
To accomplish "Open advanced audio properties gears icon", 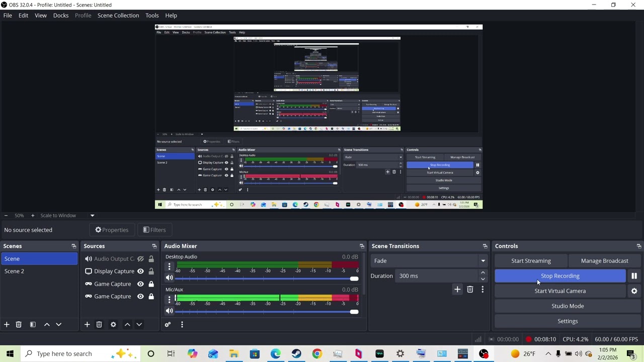I will [168, 325].
